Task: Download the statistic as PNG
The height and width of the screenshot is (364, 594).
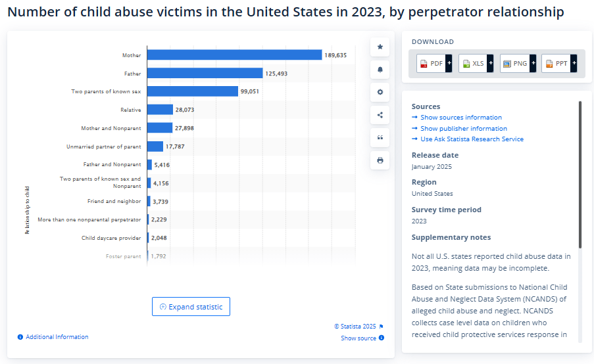Action: click(514, 64)
